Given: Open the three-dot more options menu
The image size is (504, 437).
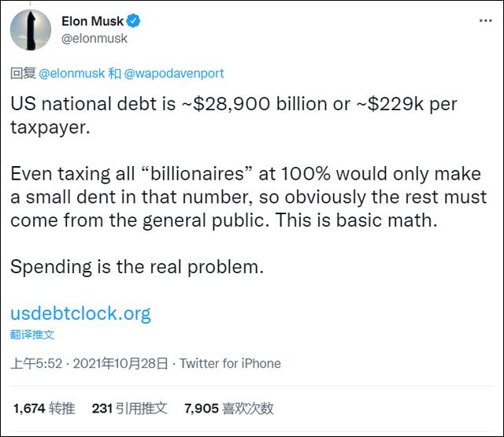Looking at the screenshot, I should click(x=485, y=21).
